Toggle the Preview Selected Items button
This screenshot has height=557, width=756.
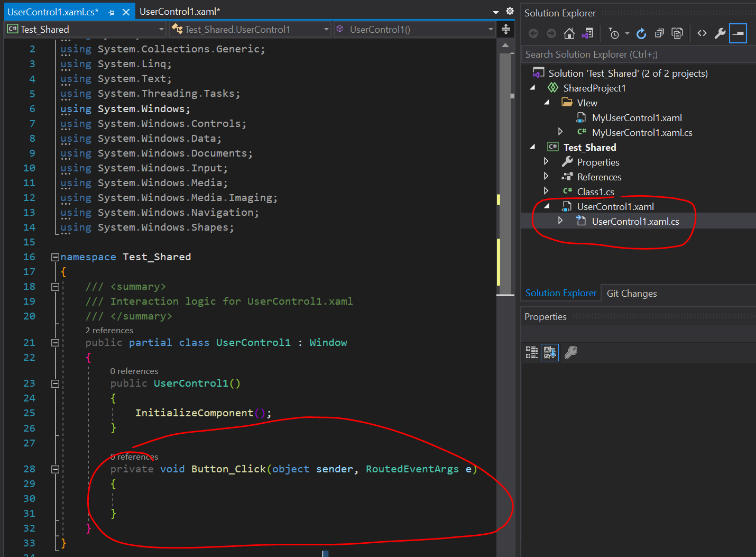[737, 34]
